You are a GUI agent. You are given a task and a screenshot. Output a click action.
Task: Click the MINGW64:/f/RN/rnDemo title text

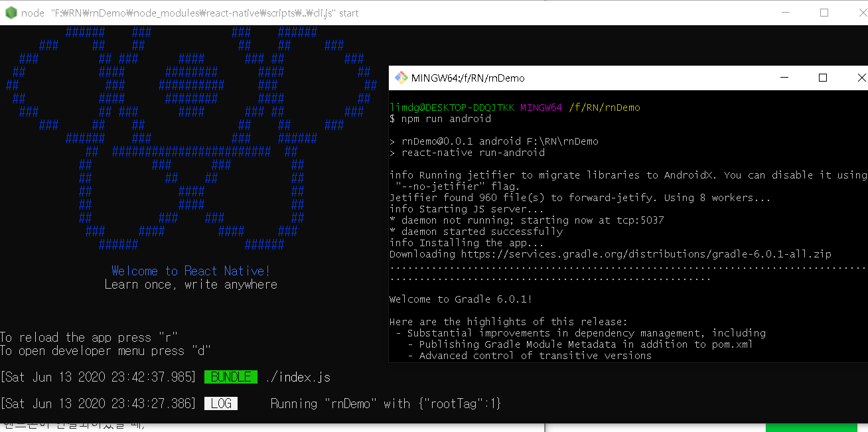pos(468,78)
